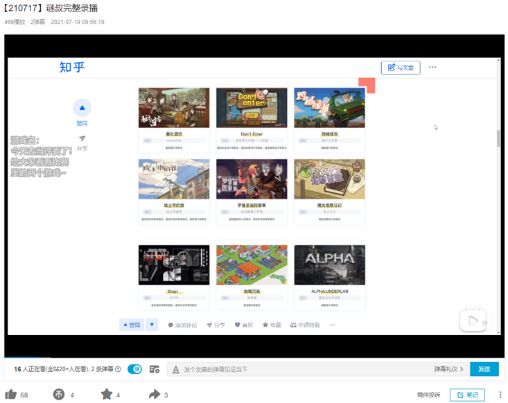Open danmaku etiquette link
The image size is (508, 403).
point(448,369)
